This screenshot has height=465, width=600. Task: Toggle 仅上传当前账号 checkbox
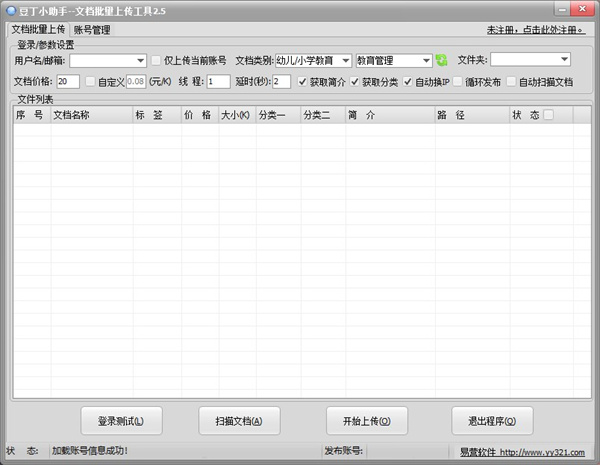tap(156, 61)
